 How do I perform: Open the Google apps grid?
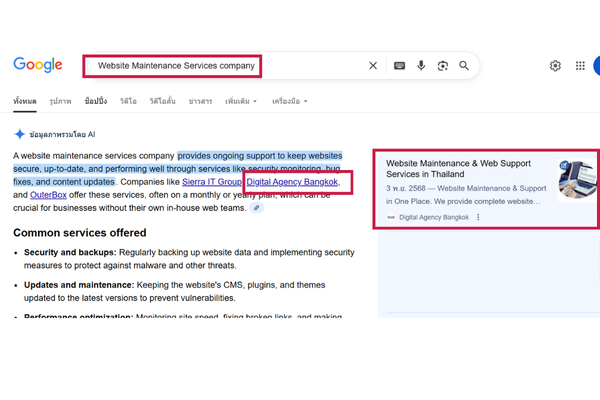coord(580,66)
